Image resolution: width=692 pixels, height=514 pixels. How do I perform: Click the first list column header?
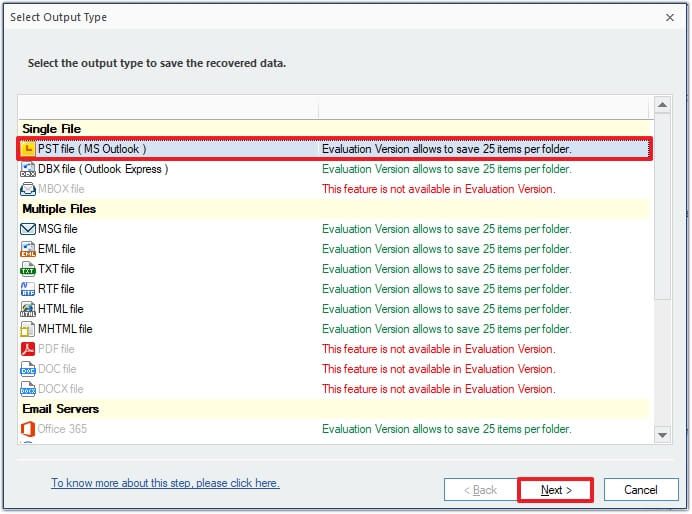point(169,107)
